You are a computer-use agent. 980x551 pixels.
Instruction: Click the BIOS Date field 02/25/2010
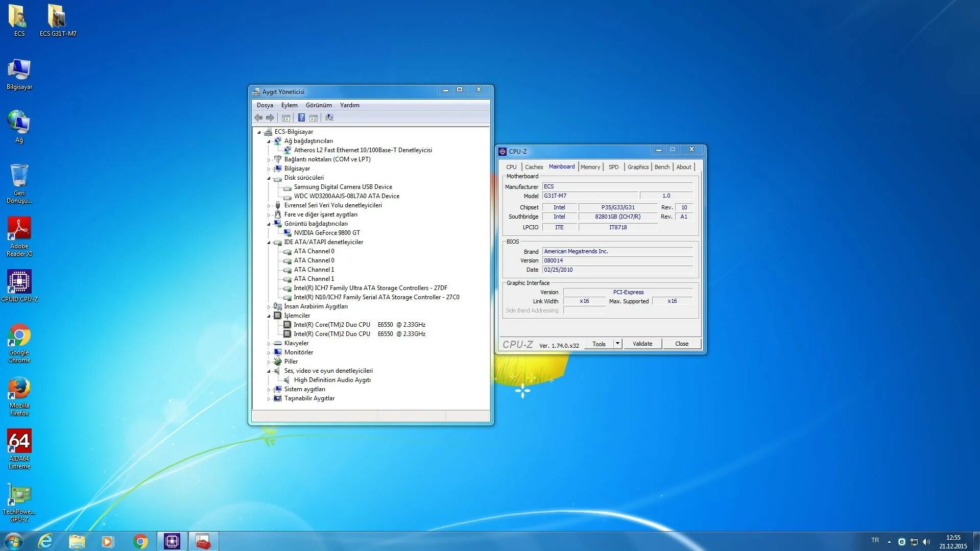point(617,270)
